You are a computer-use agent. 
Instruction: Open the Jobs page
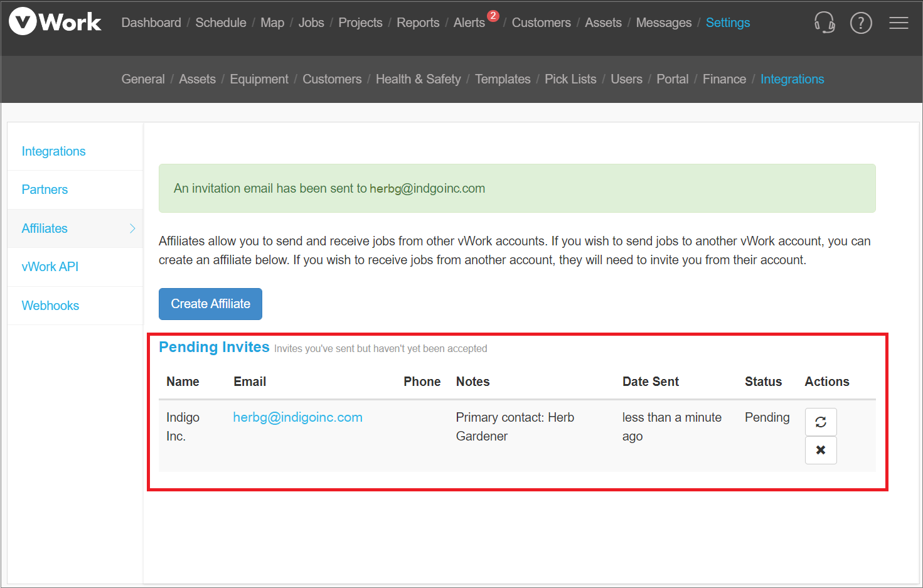click(311, 23)
